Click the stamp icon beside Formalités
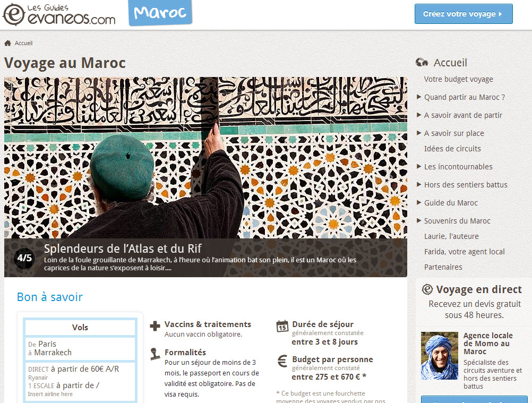 [x=155, y=354]
